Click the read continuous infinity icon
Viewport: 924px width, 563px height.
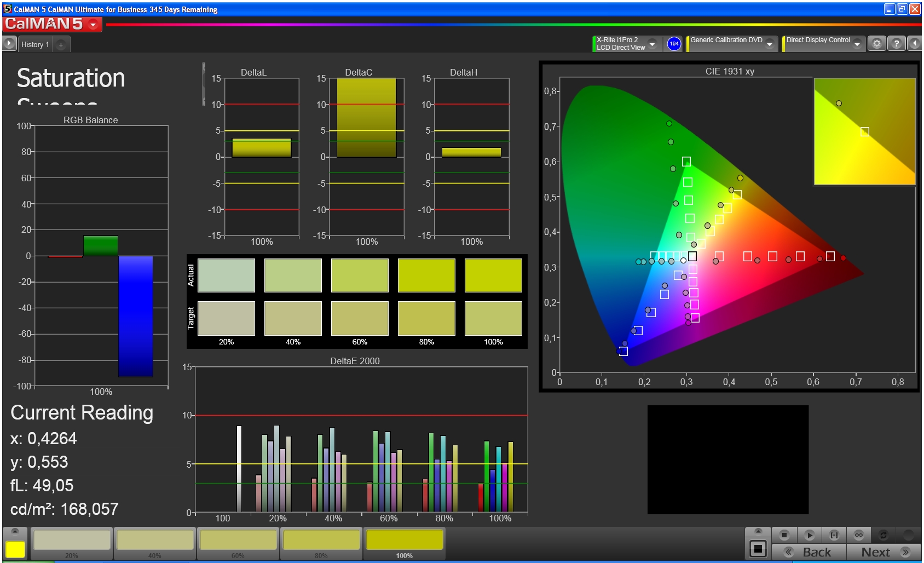pyautogui.click(x=858, y=535)
